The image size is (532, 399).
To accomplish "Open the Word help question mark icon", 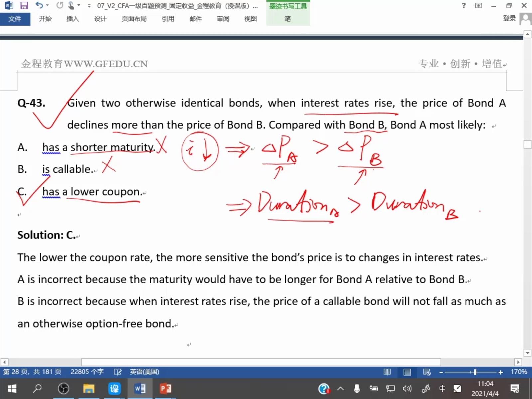I will (x=464, y=5).
